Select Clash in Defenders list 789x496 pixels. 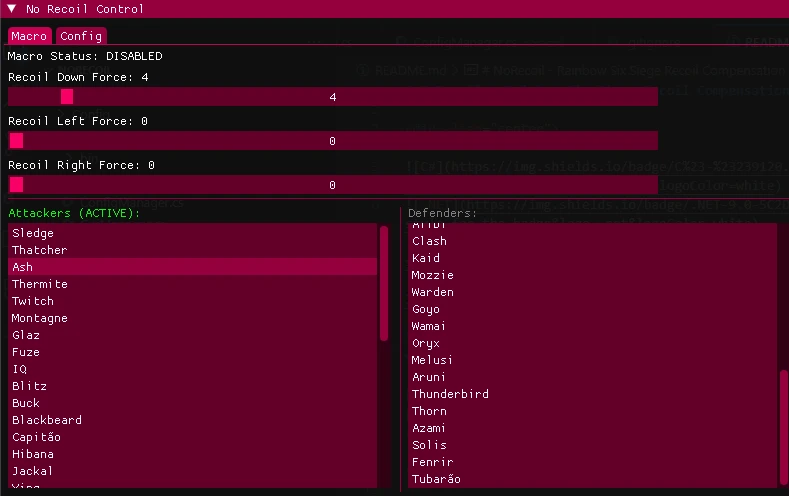coord(592,241)
